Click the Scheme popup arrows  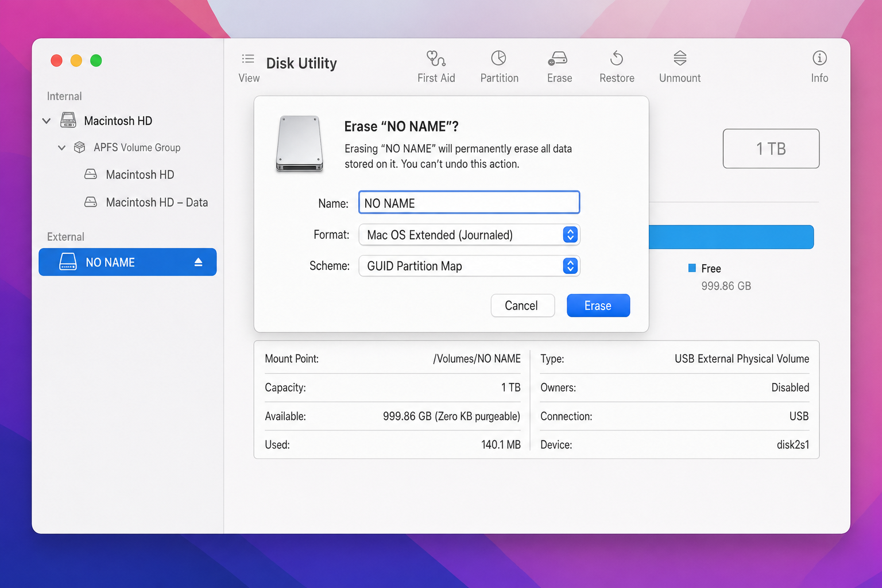click(570, 266)
